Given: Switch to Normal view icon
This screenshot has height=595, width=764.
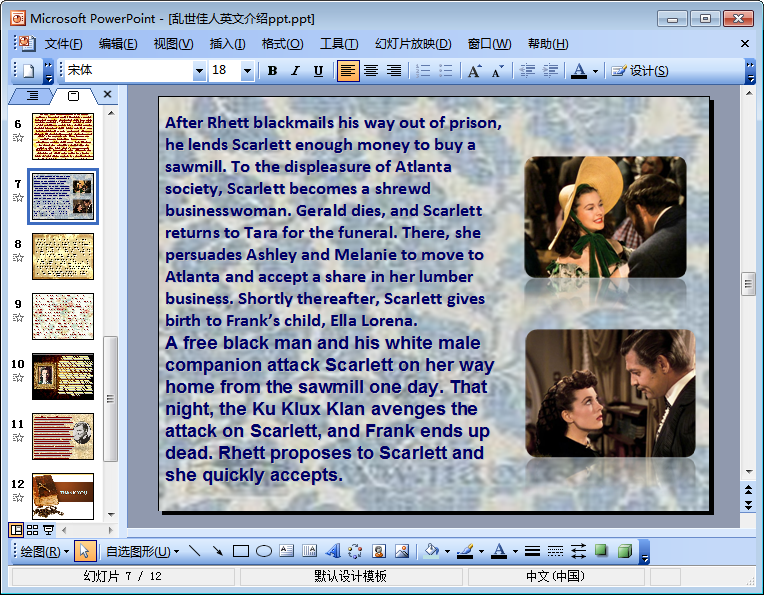Looking at the screenshot, I should click(x=16, y=530).
